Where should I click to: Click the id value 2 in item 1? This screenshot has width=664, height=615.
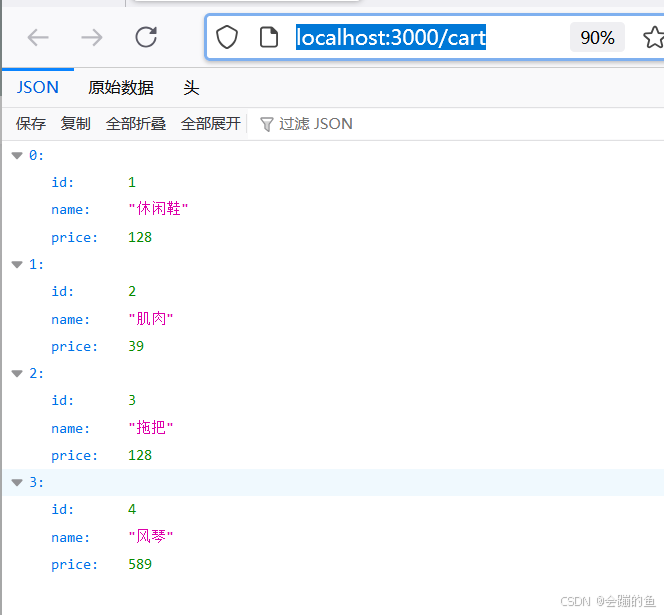click(x=132, y=291)
